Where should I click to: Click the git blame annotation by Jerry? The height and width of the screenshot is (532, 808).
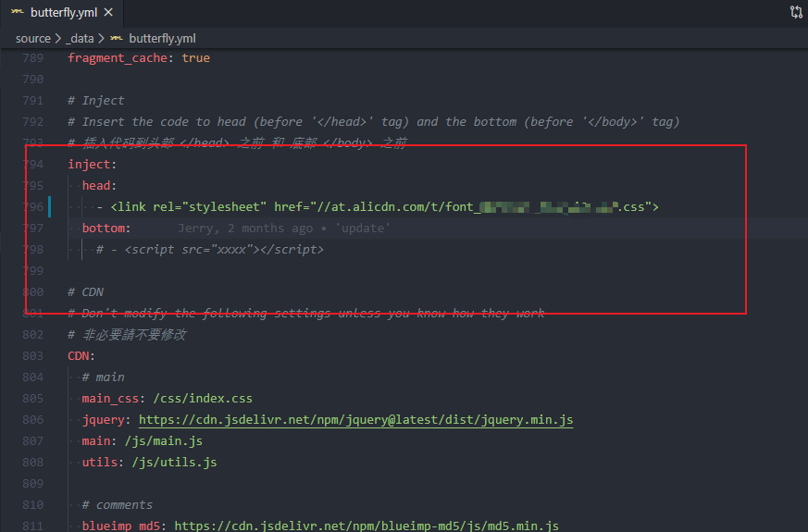click(x=284, y=229)
